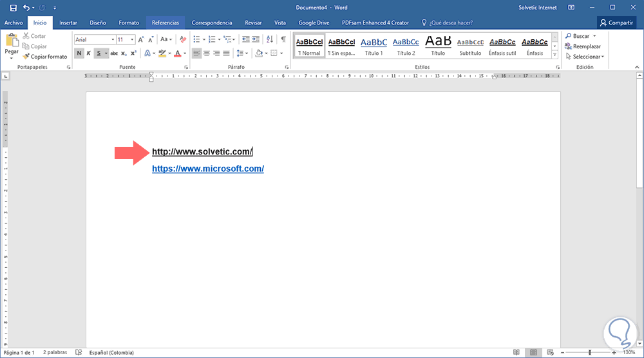Open the Arial font name dropdown
Screen dimensions: 644x358
pos(113,39)
